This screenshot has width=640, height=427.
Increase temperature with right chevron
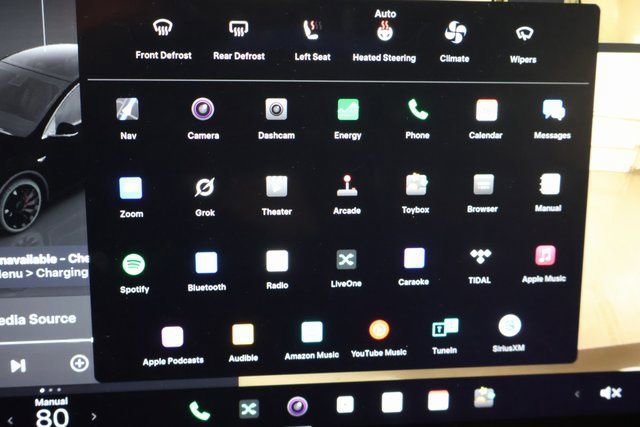[92, 415]
